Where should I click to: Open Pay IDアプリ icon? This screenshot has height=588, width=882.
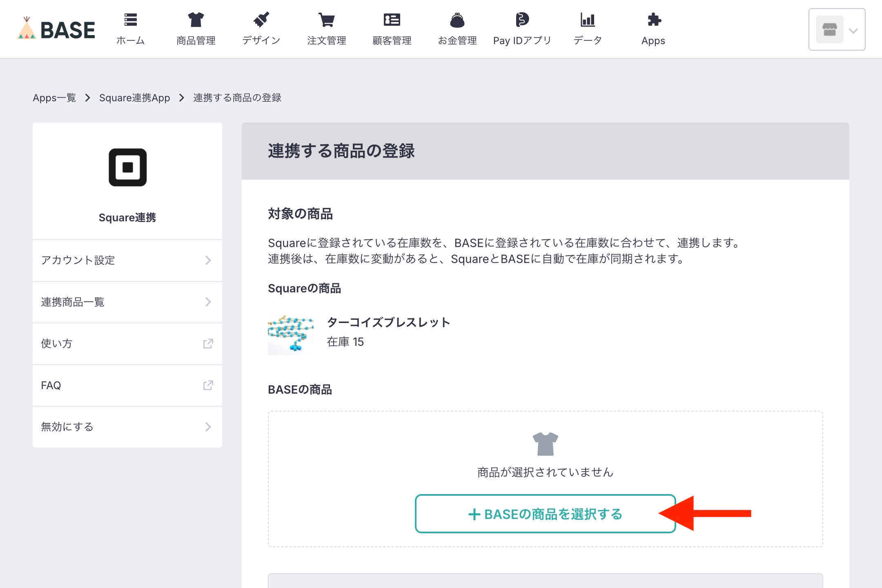tap(522, 19)
